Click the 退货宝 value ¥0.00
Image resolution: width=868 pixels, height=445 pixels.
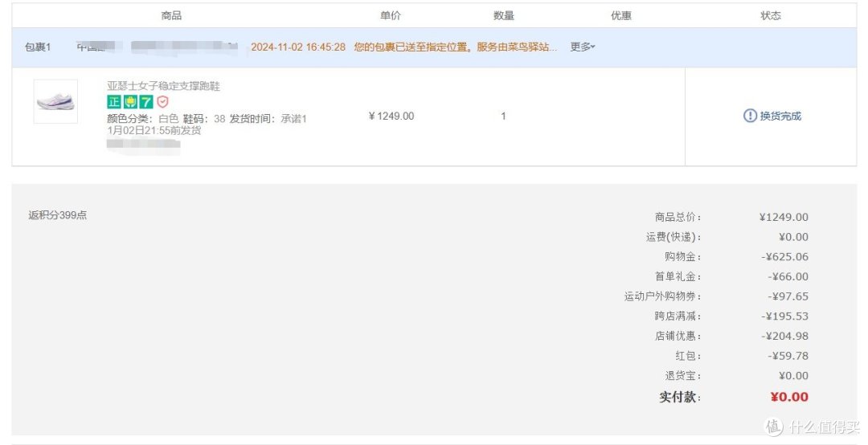[793, 376]
